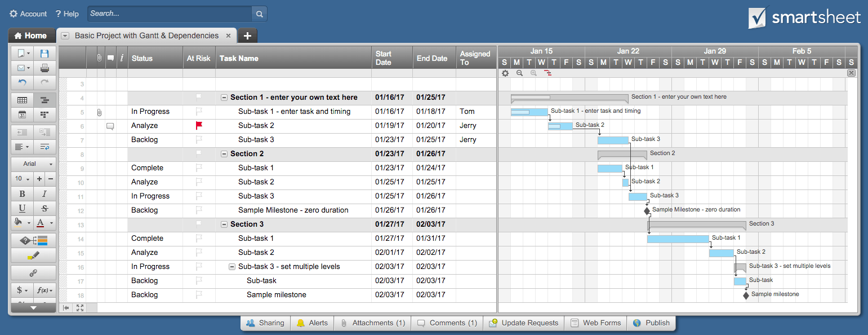
Task: Collapse Sub-task 3 - set multiple levels
Action: 232,267
